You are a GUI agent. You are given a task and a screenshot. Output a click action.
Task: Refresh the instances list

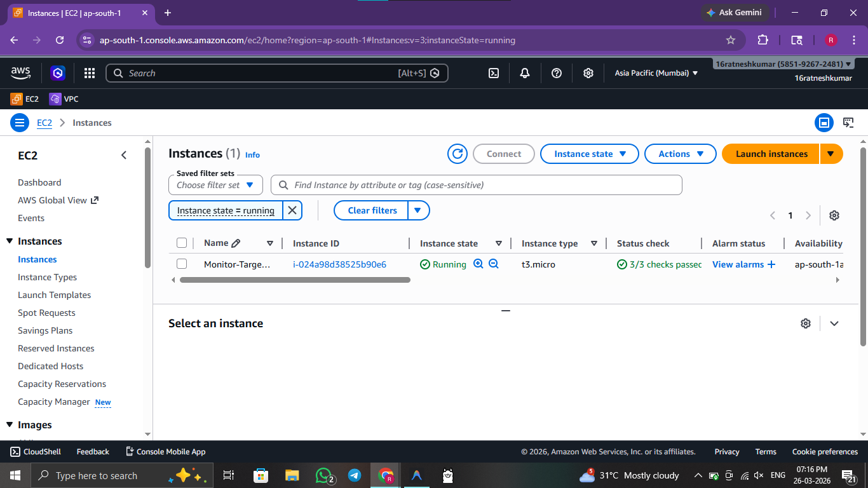(458, 154)
